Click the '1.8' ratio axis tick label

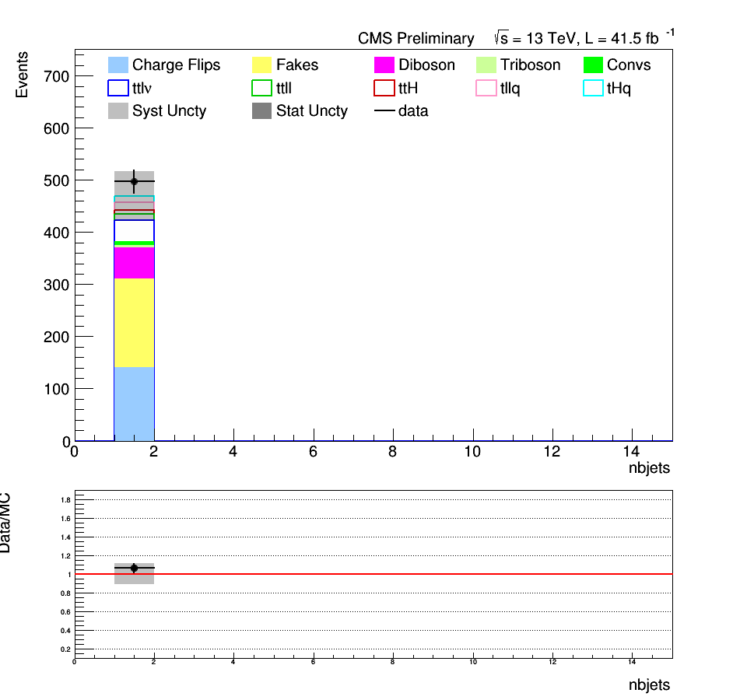click(65, 500)
